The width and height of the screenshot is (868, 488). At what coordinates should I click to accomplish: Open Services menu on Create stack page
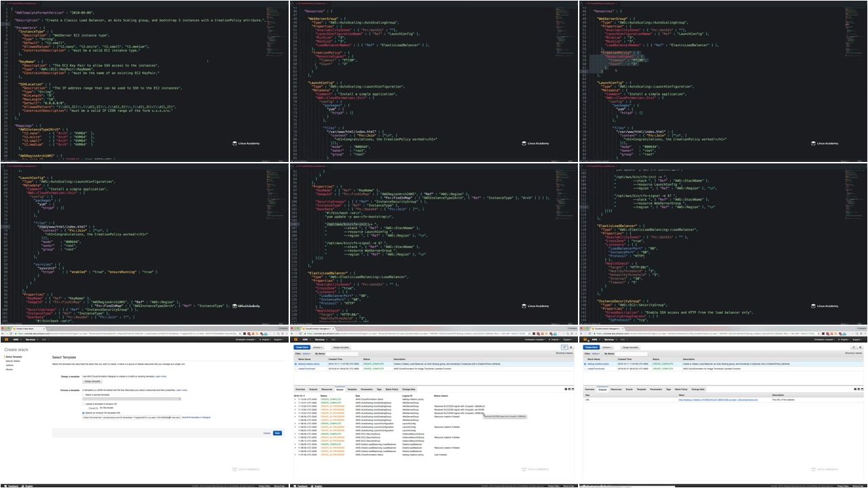click(31, 340)
